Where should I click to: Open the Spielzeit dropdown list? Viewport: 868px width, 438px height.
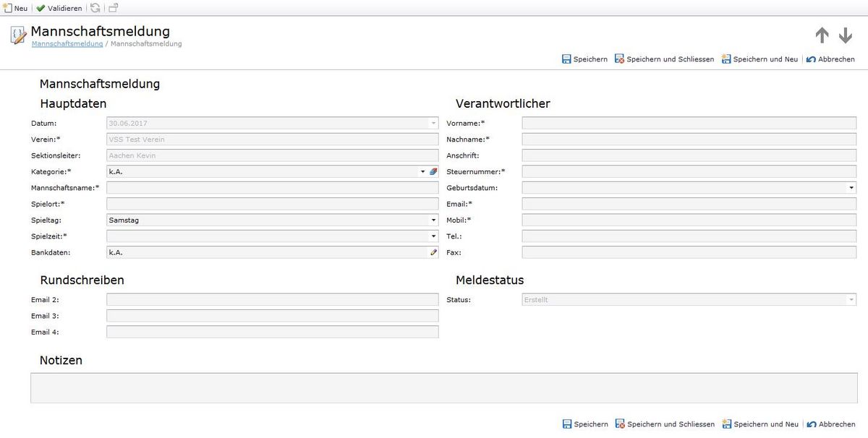(x=434, y=236)
